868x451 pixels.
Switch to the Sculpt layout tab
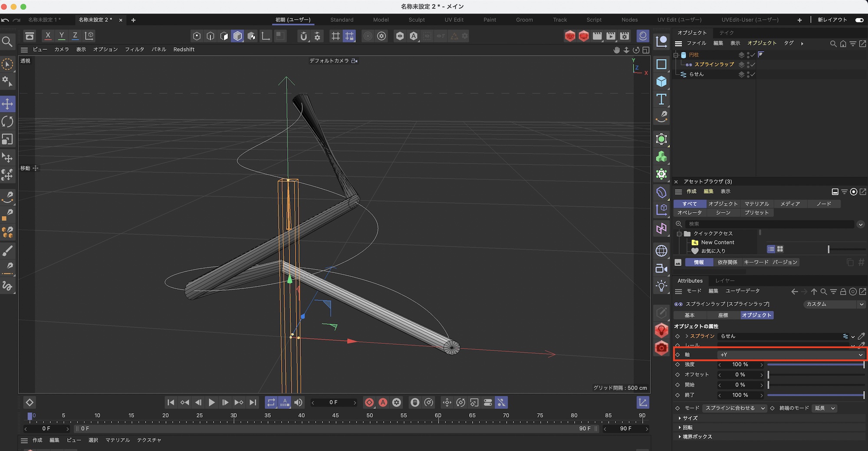point(416,20)
